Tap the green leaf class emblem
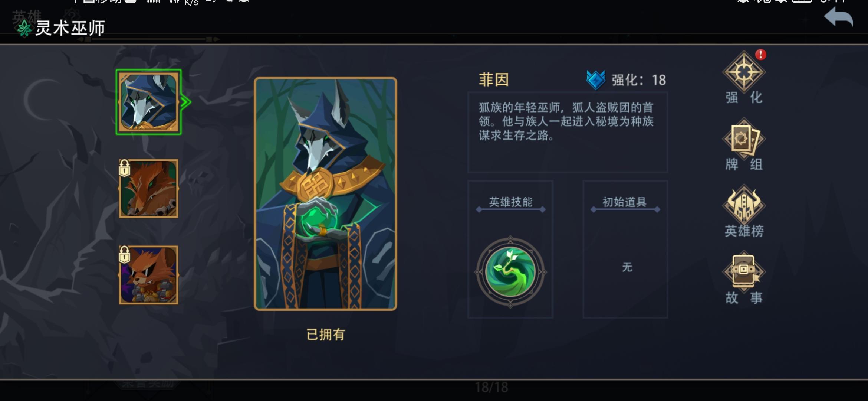This screenshot has width=868, height=401. click(x=24, y=28)
